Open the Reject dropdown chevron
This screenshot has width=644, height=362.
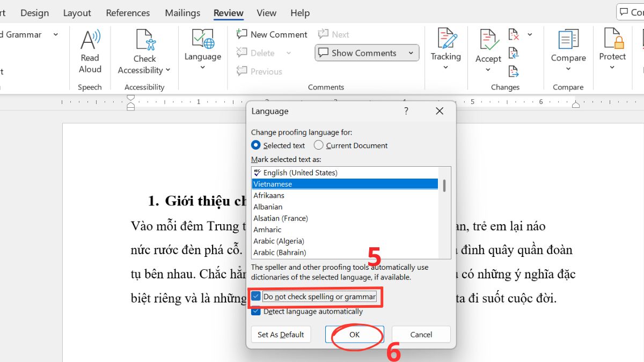(x=530, y=35)
